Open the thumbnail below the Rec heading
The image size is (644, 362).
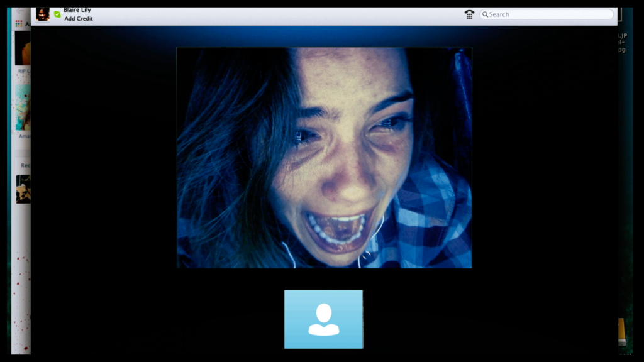pyautogui.click(x=23, y=189)
